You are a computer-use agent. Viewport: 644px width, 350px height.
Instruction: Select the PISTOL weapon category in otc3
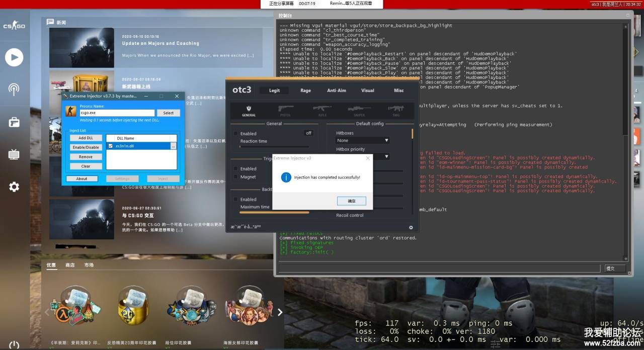(286, 111)
